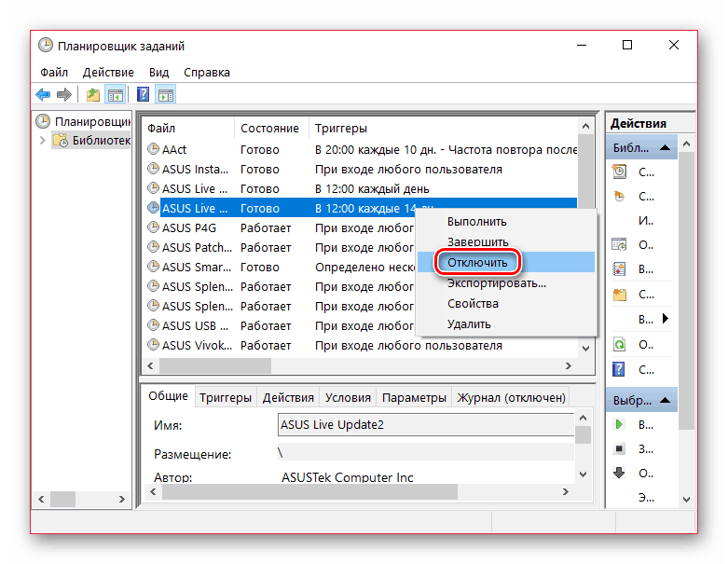
Task: Switch to the Параметры tab
Action: coord(414,398)
